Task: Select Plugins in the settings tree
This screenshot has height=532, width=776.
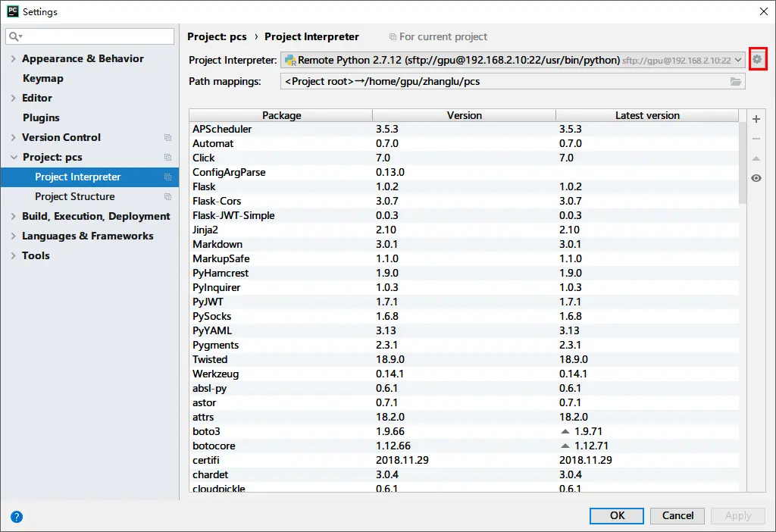Action: click(41, 117)
